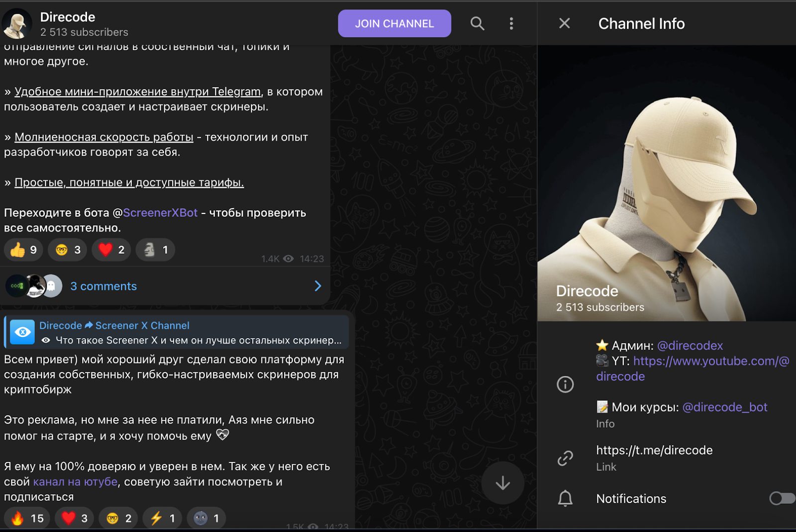Open the @direcode_bot courses link
The height and width of the screenshot is (532, 796).
[725, 407]
